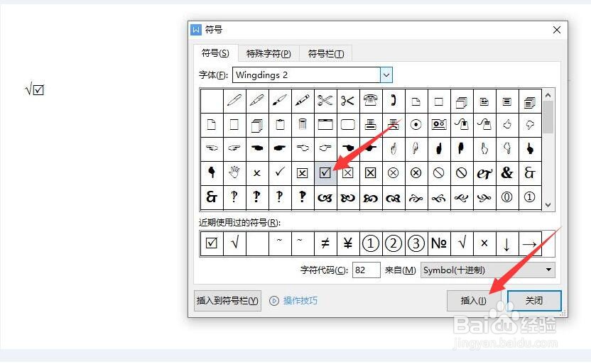The width and height of the screenshot is (591, 364).
Task: Click the 关闭 close button
Action: (x=534, y=300)
